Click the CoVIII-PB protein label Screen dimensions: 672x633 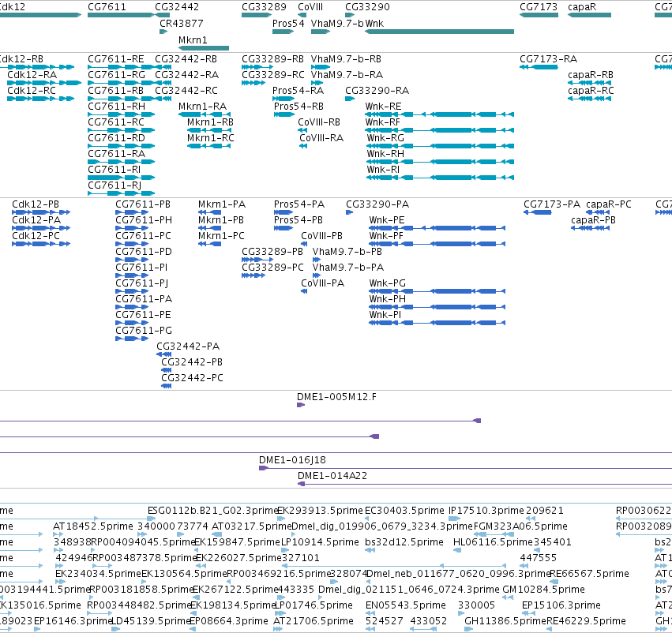(x=321, y=236)
